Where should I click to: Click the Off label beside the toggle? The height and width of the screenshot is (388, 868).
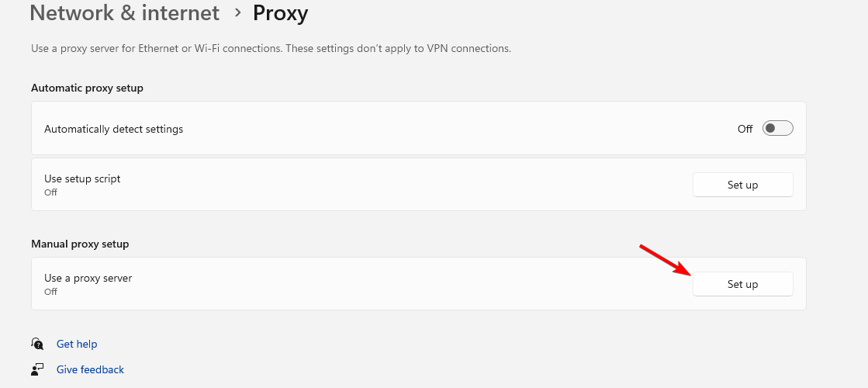point(745,129)
